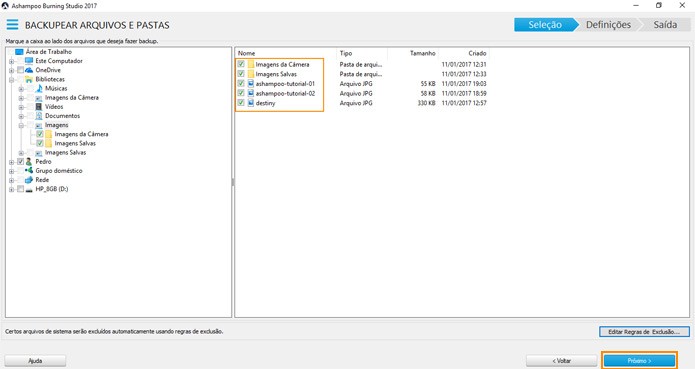Click the Grupo doméstico homegroup icon
This screenshot has width=695, height=369.
(29, 171)
